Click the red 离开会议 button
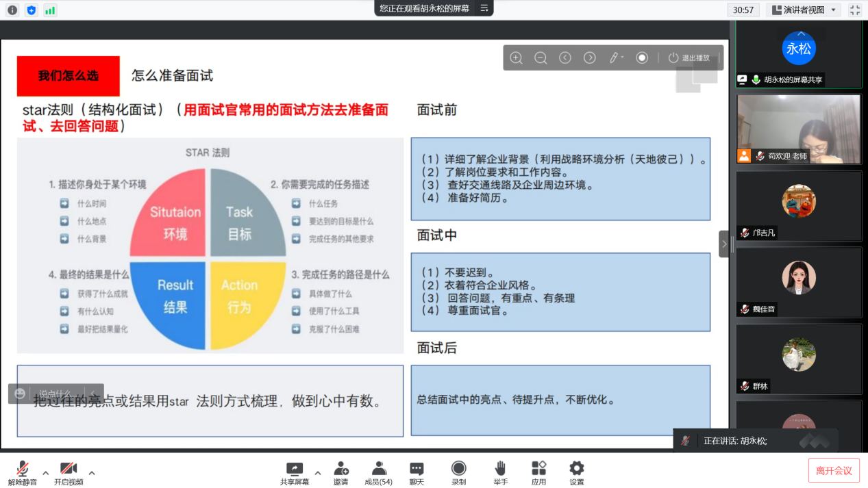The image size is (868, 488). coord(833,470)
